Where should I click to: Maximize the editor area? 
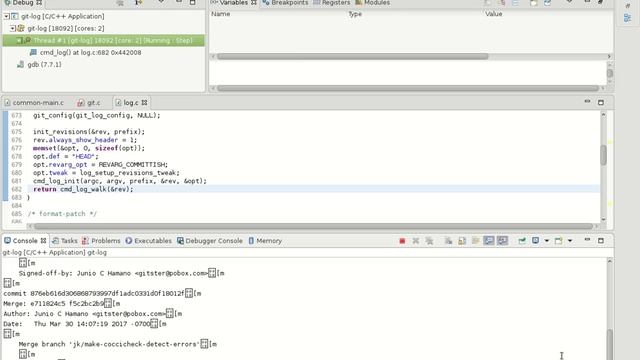pyautogui.click(x=601, y=102)
